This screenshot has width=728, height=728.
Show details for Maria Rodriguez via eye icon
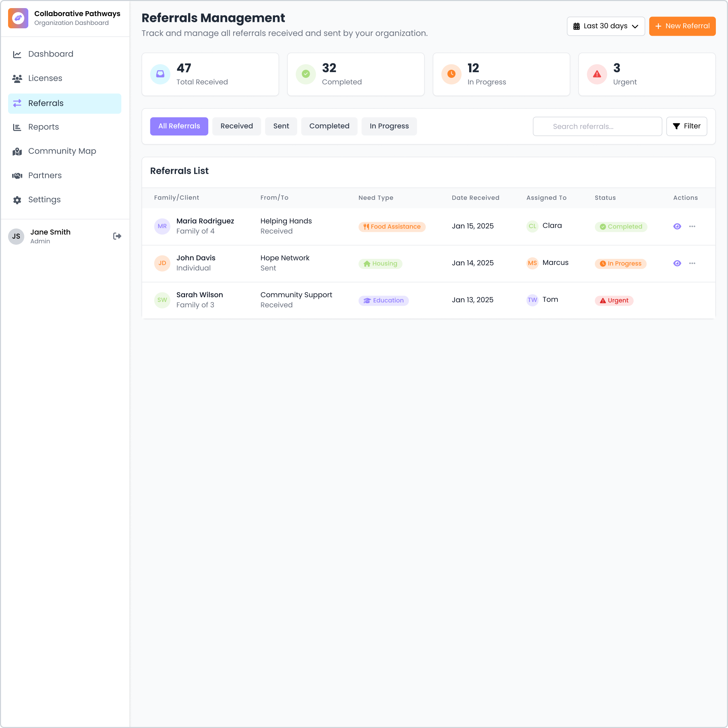tap(677, 226)
